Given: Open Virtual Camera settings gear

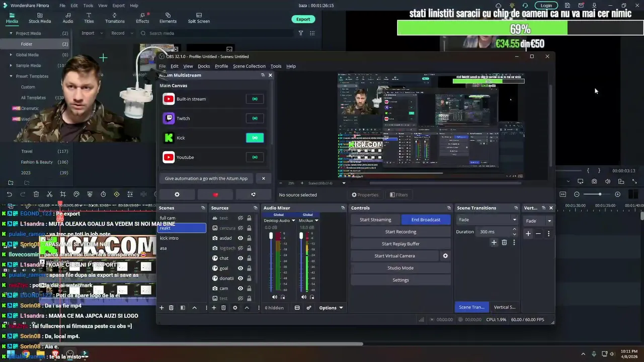Looking at the screenshot, I should [x=445, y=256].
